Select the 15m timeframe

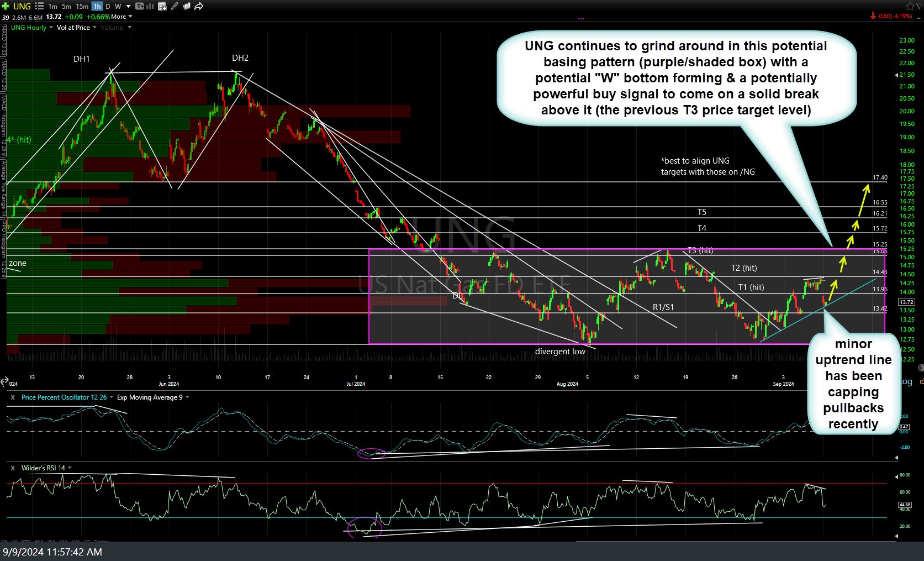coord(82,6)
